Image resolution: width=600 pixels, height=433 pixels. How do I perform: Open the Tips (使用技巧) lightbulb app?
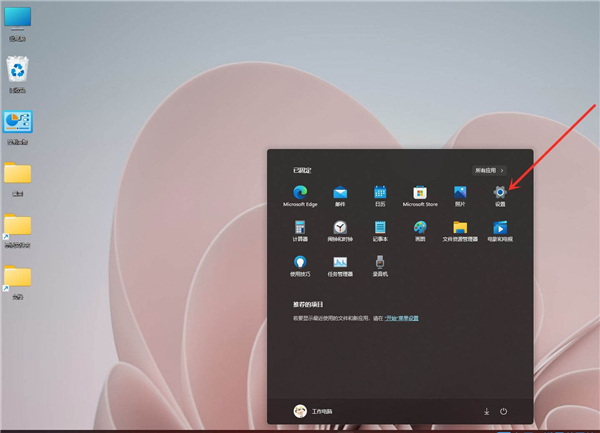click(300, 266)
